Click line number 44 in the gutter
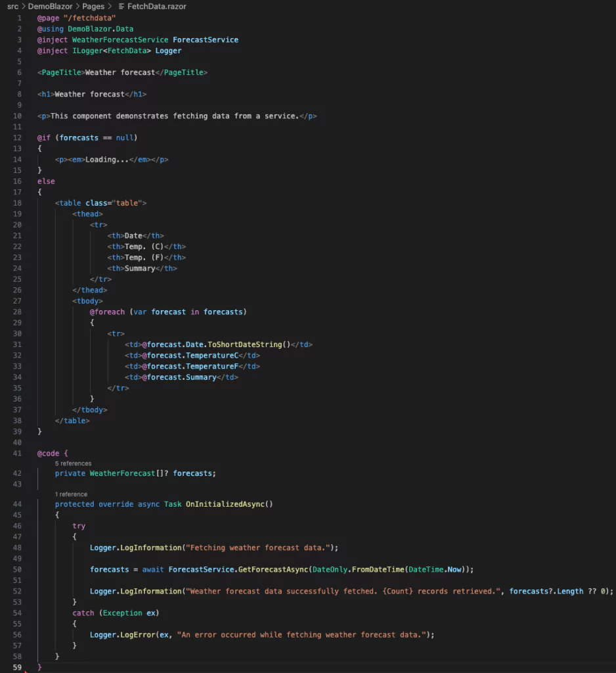This screenshot has width=616, height=673. click(x=17, y=504)
